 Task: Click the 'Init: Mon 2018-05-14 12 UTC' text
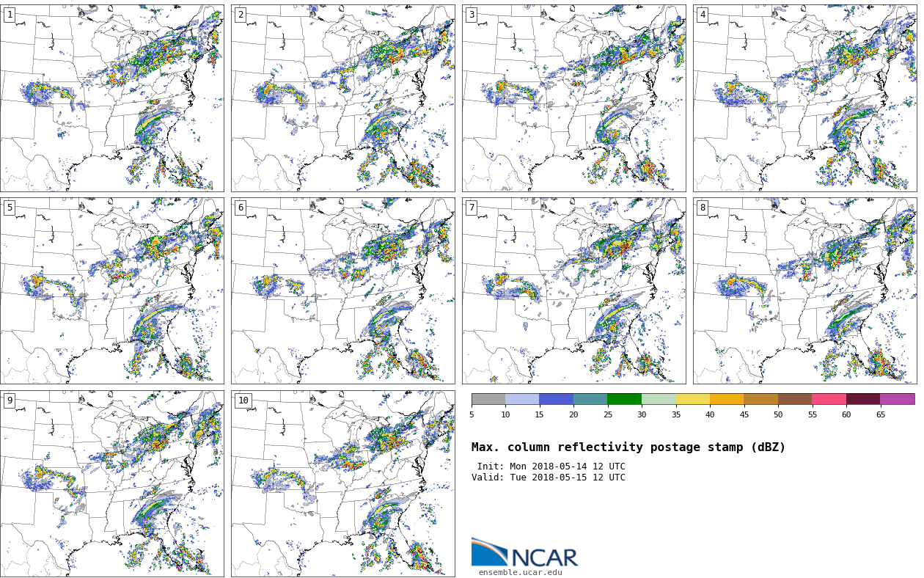(x=551, y=467)
